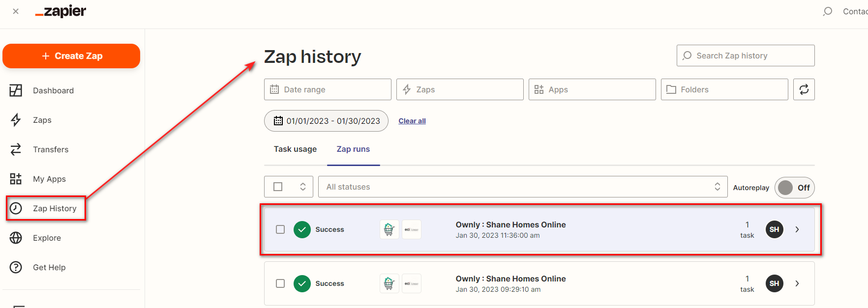Click the Create Zap button
The height and width of the screenshot is (308, 868).
71,56
